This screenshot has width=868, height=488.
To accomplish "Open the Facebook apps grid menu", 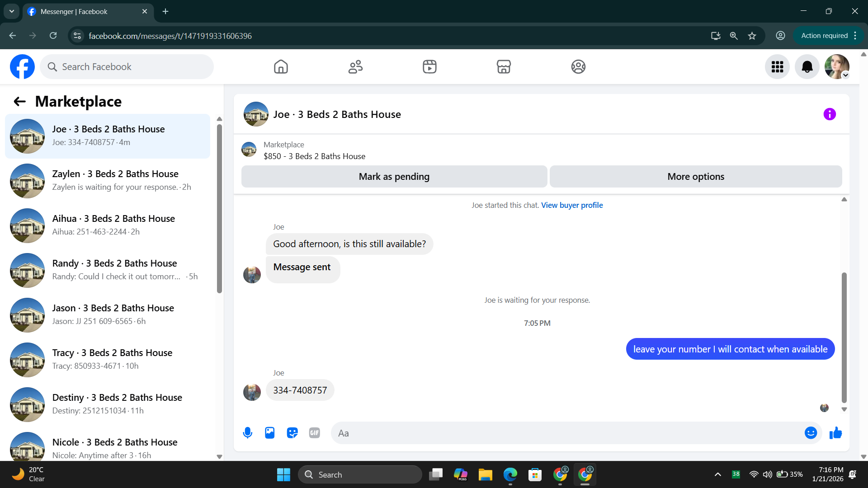I will pyautogui.click(x=777, y=67).
